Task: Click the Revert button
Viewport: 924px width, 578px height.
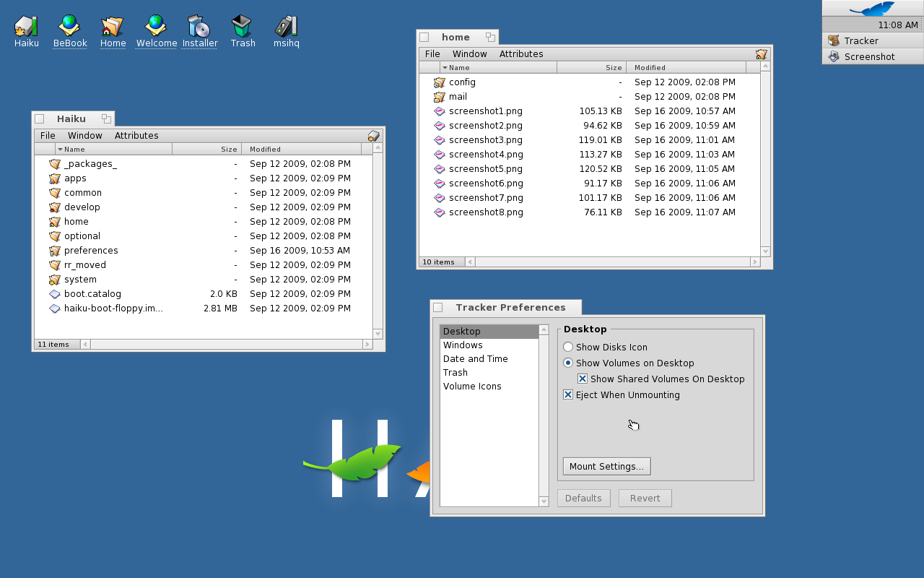Action: [645, 499]
